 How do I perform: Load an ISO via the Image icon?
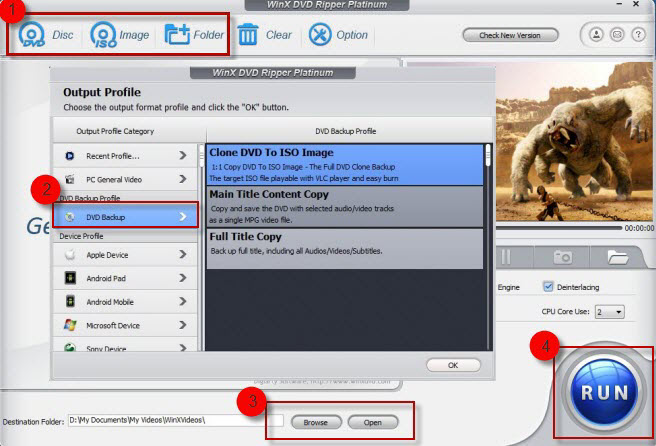pos(103,34)
